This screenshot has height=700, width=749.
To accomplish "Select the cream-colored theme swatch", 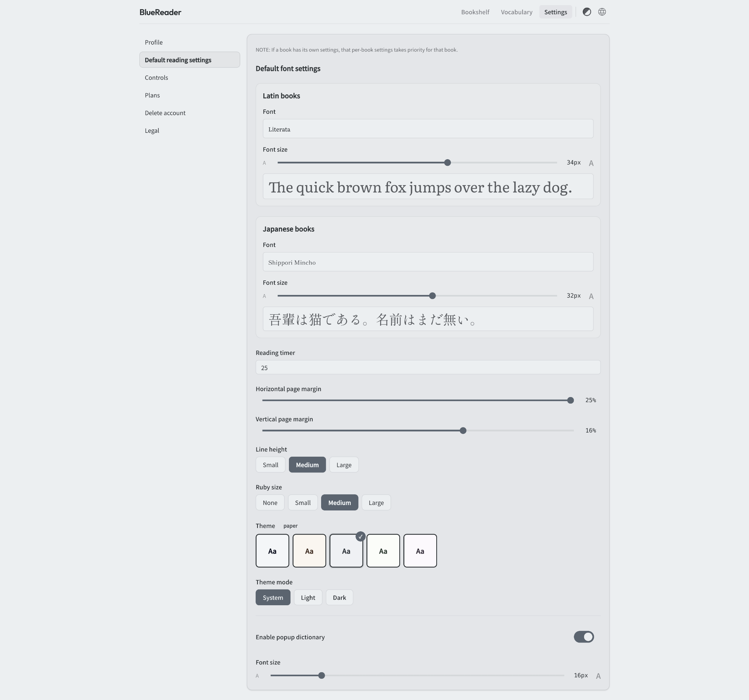I will [309, 551].
